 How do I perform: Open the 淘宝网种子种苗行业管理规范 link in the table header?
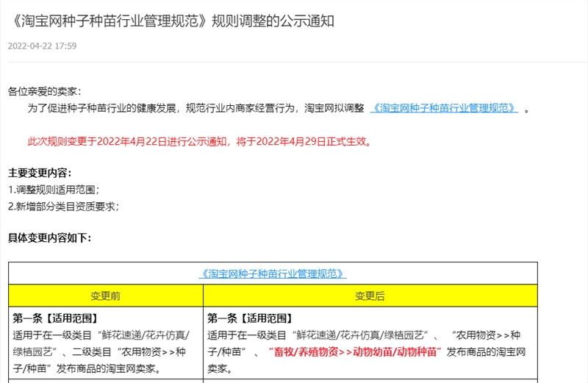tap(273, 273)
